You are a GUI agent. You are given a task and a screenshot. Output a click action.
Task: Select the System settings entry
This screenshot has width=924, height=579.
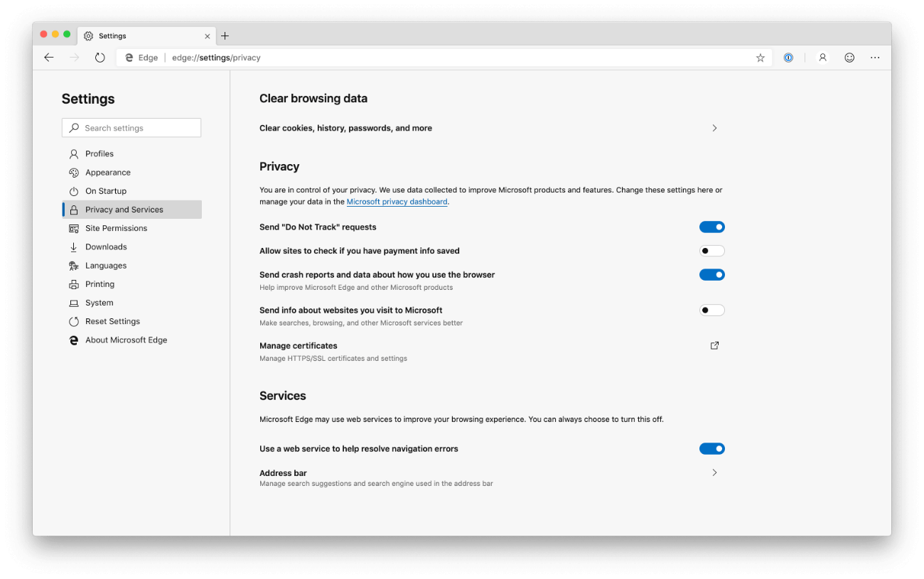pyautogui.click(x=99, y=303)
